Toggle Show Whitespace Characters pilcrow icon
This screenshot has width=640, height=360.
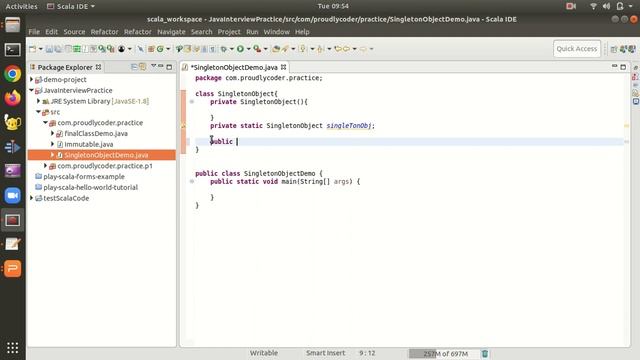pyautogui.click(x=213, y=49)
